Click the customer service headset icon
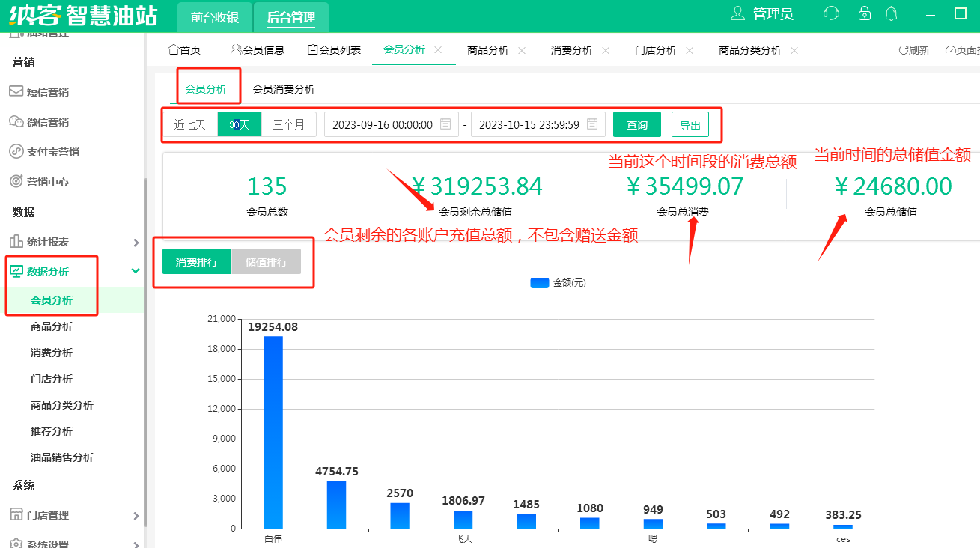The height and width of the screenshot is (548, 980). click(830, 13)
